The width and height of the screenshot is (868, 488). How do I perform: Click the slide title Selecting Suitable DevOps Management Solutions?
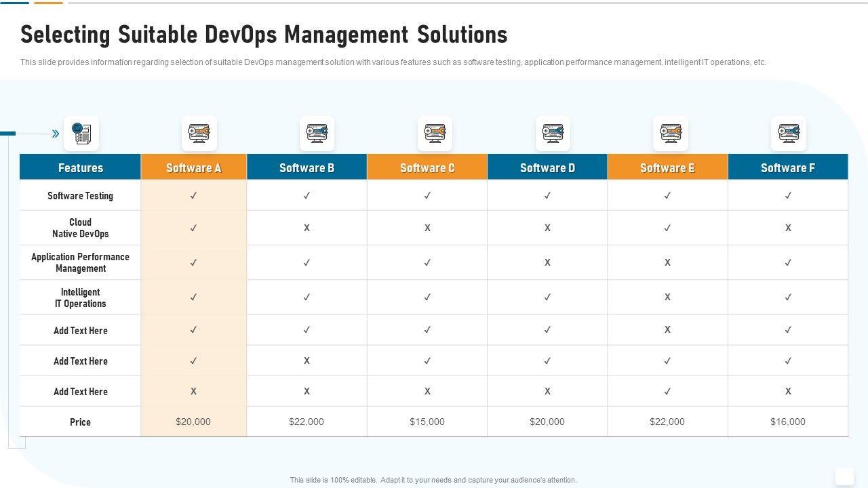264,34
